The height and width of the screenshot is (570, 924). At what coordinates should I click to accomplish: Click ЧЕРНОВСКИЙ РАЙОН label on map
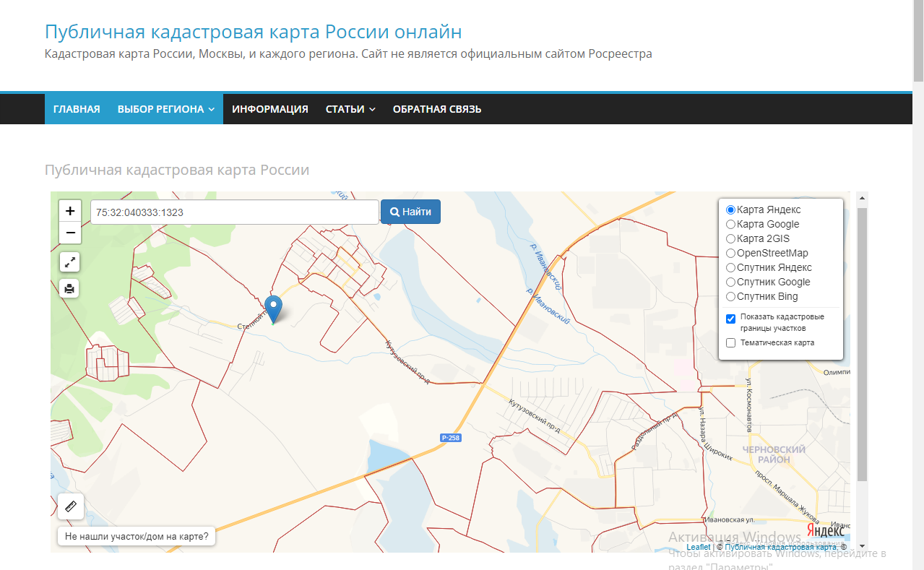point(774,454)
